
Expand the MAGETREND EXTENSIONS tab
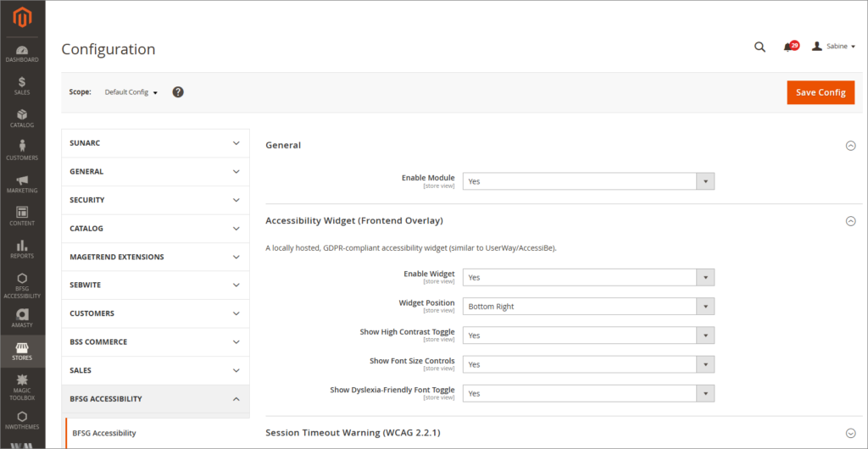click(156, 258)
